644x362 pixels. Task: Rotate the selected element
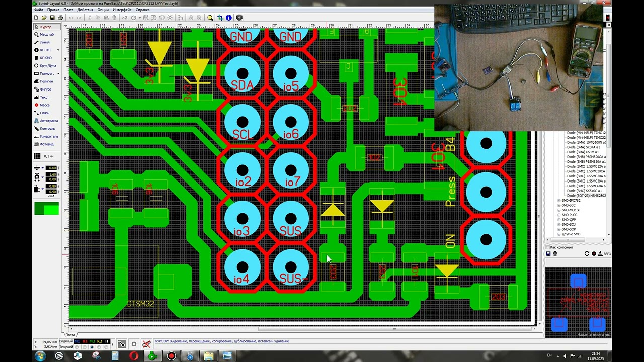[x=133, y=18]
